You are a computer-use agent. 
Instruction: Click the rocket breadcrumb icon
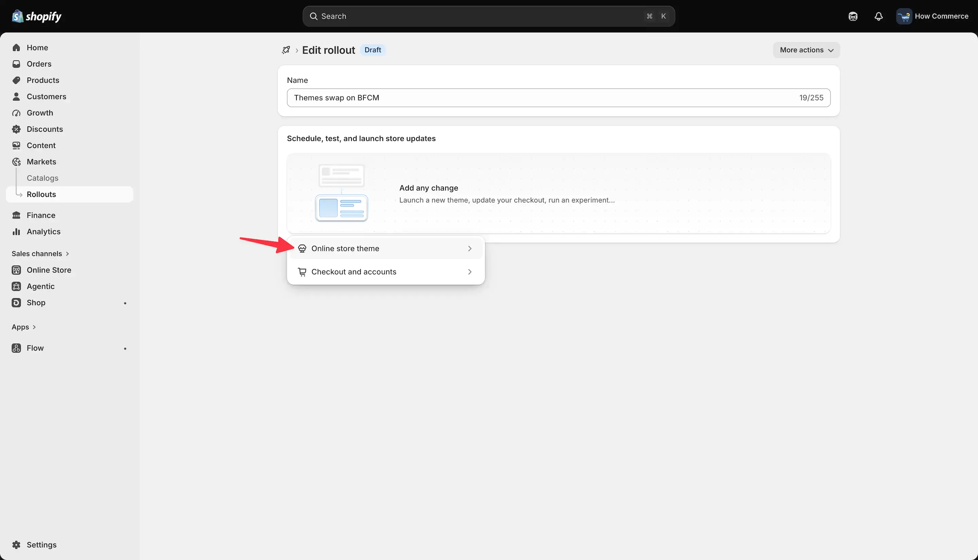286,50
